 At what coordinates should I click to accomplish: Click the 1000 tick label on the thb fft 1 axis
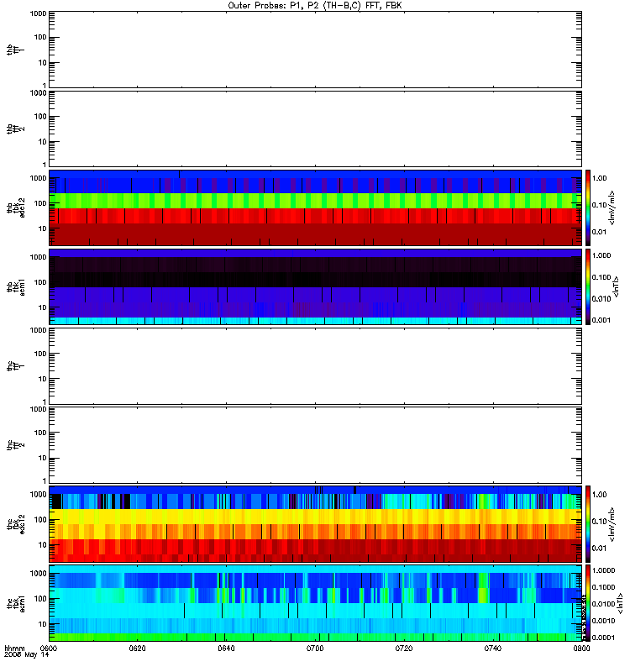[38, 13]
